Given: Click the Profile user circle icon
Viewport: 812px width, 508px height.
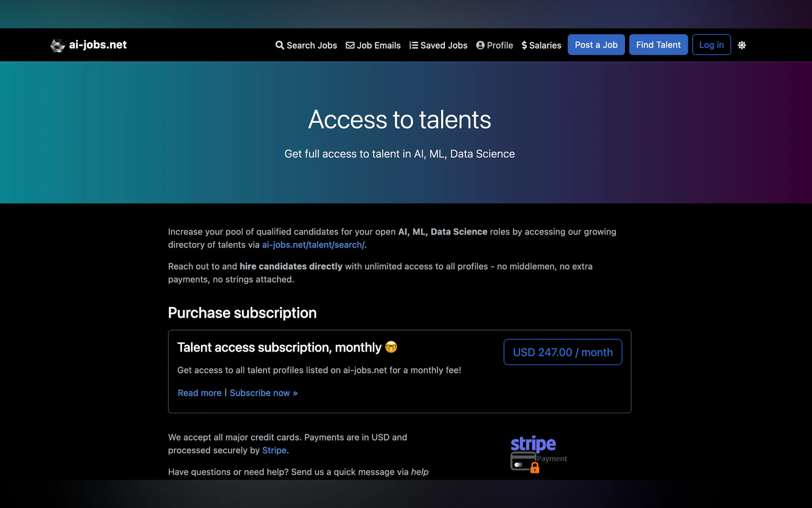Looking at the screenshot, I should click(x=480, y=45).
